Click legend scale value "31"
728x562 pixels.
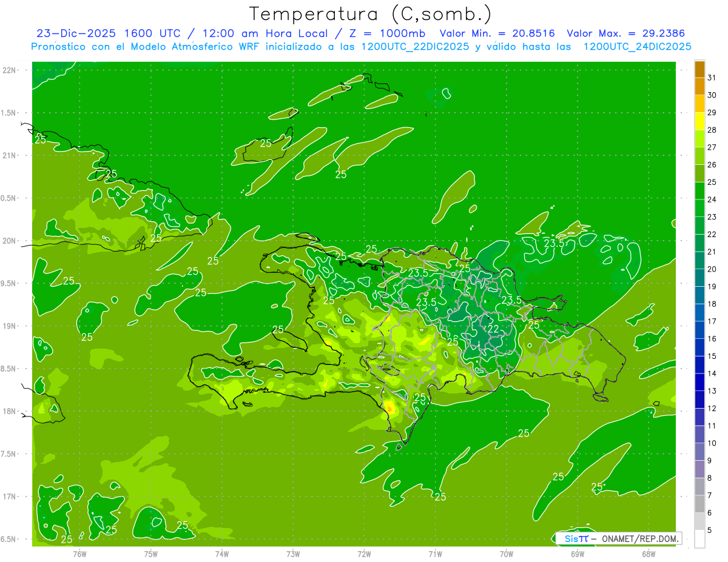[712, 78]
